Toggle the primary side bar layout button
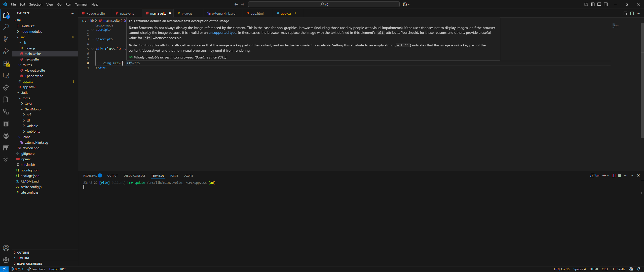Image resolution: width=644 pixels, height=272 pixels. (x=593, y=4)
